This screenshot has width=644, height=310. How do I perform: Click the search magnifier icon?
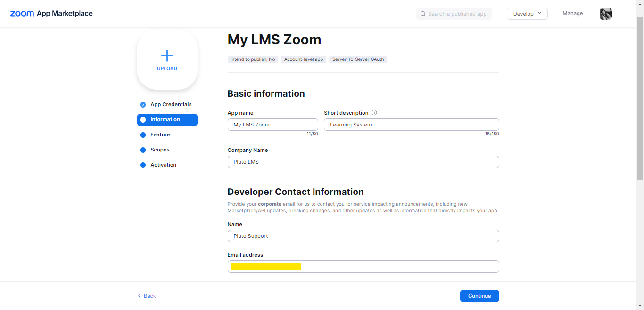tap(423, 14)
